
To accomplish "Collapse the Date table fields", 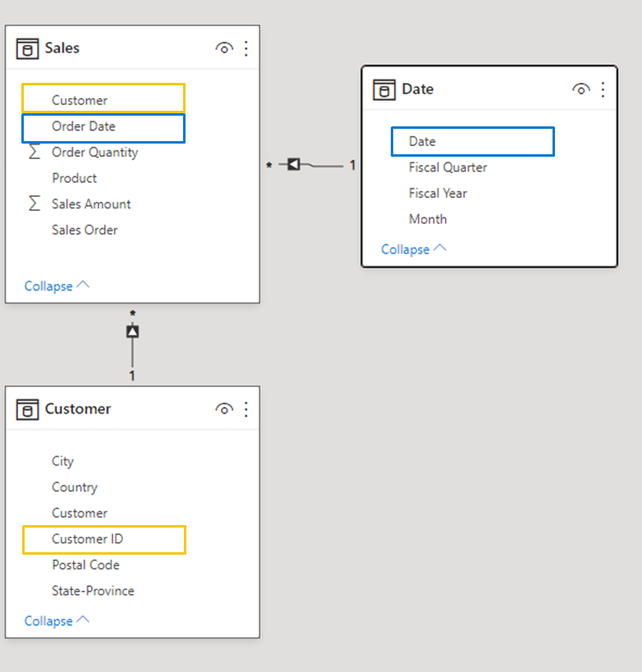I will click(x=413, y=249).
